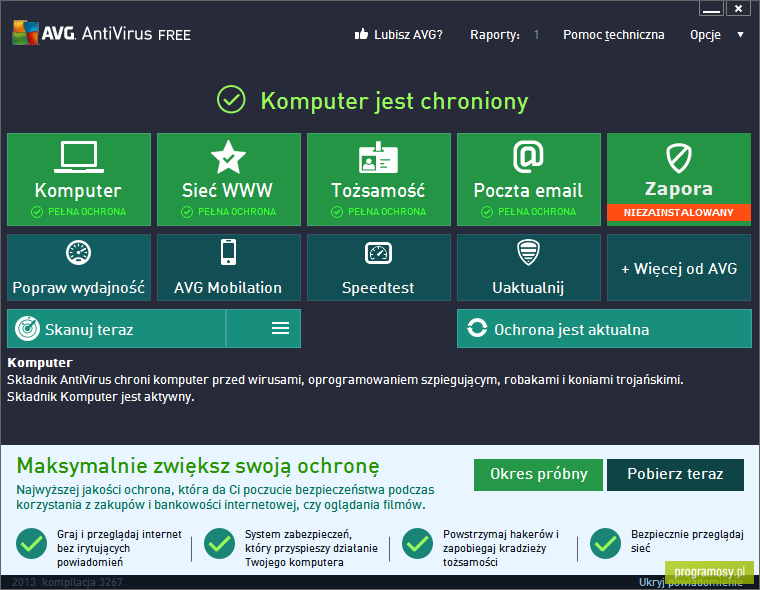Click the refresh arrows icon by Ochrona jest aktualna

coord(477,328)
